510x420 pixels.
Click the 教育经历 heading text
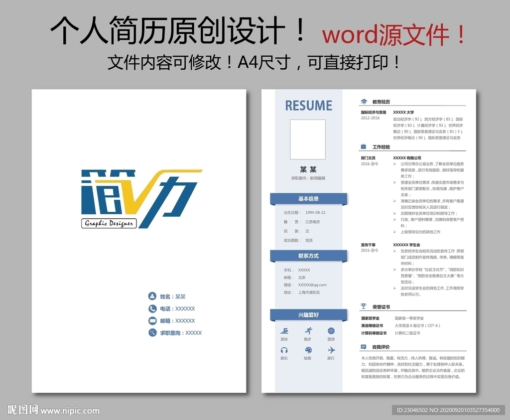click(381, 102)
